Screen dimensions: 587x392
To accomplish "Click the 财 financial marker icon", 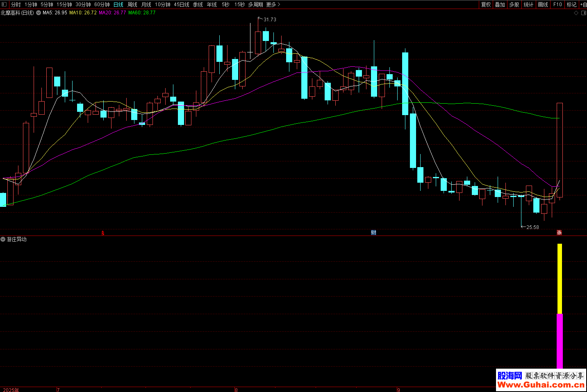I will tap(373, 233).
